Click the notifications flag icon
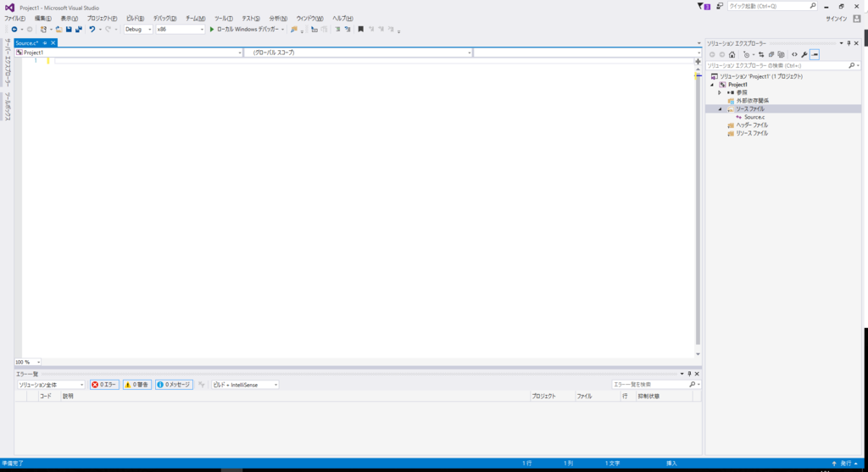Image resolution: width=868 pixels, height=472 pixels. coord(703,6)
